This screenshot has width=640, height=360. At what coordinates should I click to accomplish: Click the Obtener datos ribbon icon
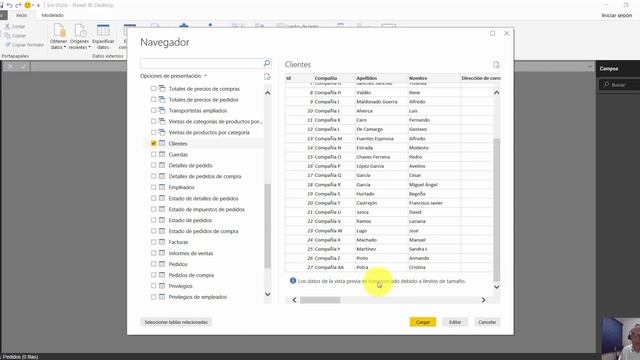pyautogui.click(x=59, y=31)
